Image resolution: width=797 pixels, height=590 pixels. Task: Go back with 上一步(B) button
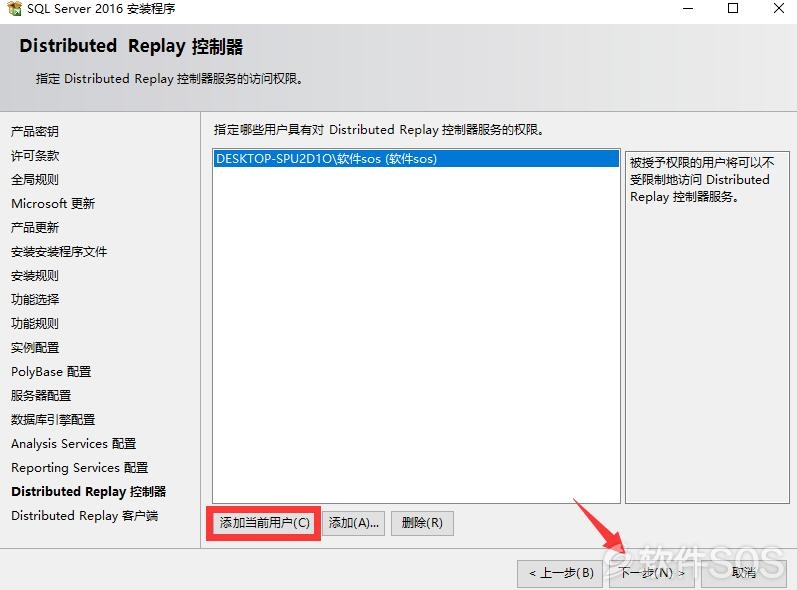point(561,573)
